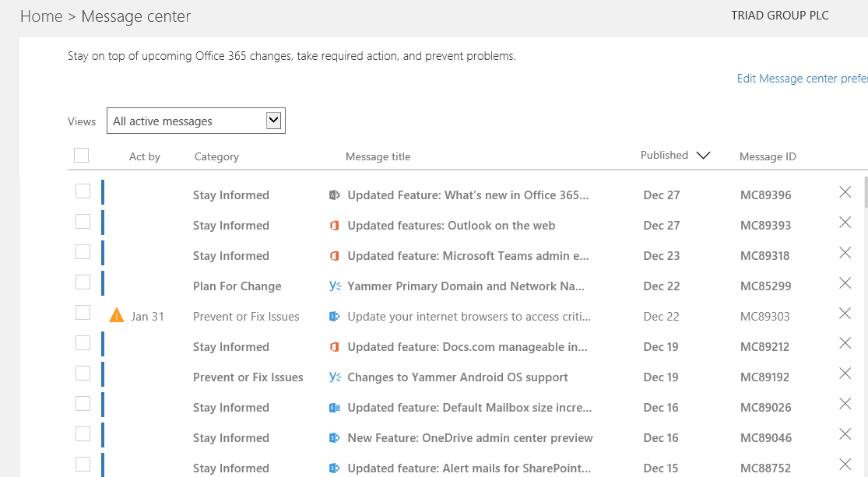The height and width of the screenshot is (477, 868).
Task: Click message ID MC88752
Action: click(765, 468)
